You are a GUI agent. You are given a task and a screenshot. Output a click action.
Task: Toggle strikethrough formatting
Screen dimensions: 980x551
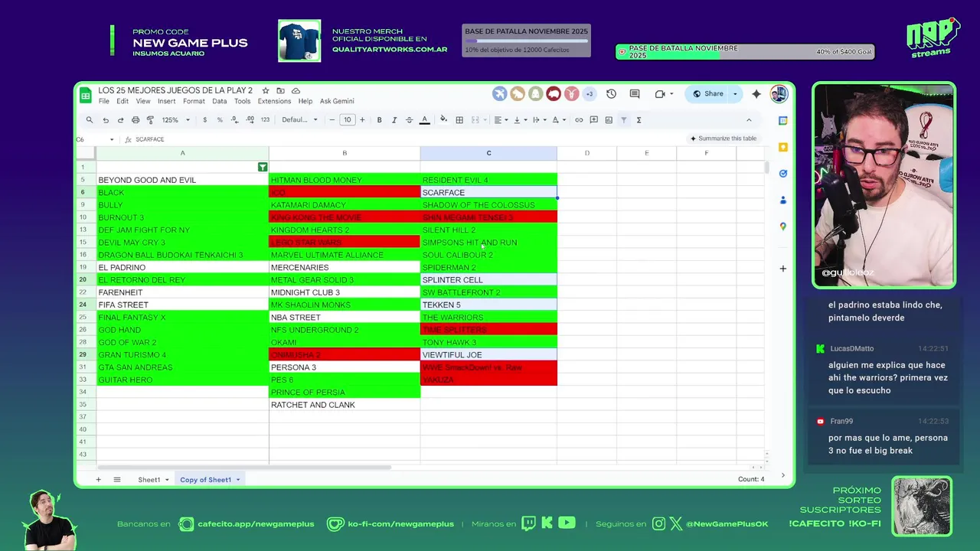pos(409,119)
